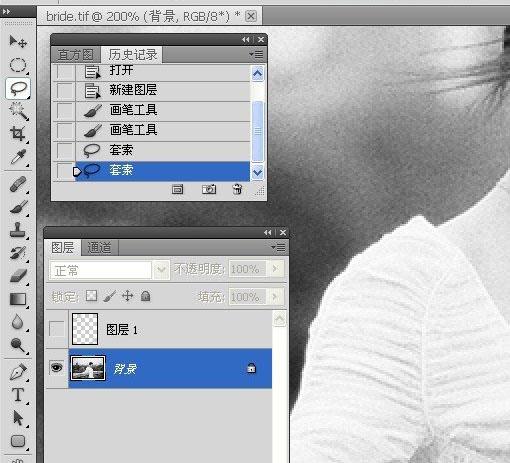The width and height of the screenshot is (510, 463).
Task: Select first 画笔工具 history state
Action: tap(163, 110)
